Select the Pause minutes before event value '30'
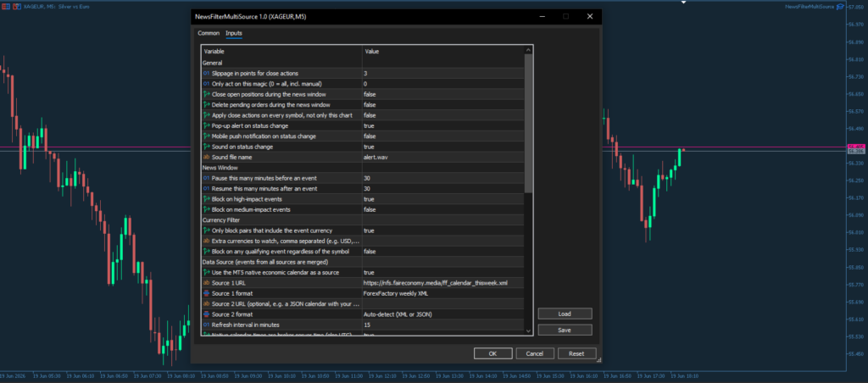 tap(442, 178)
